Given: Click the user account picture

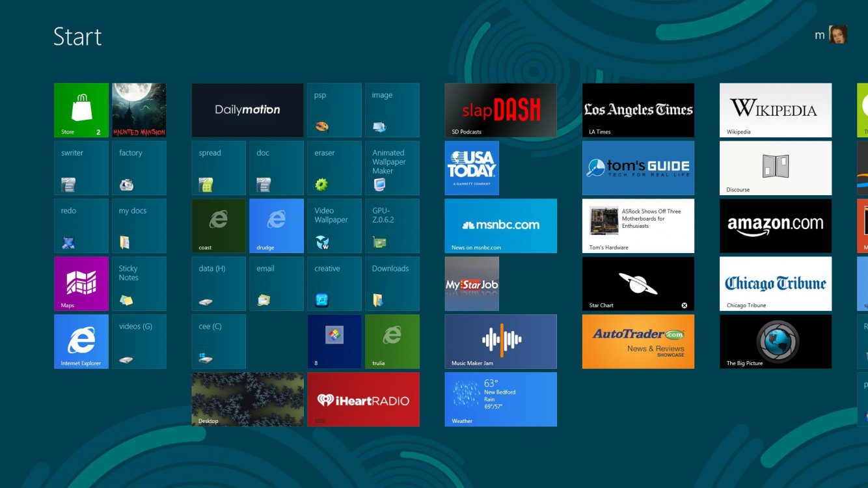Looking at the screenshot, I should point(837,35).
